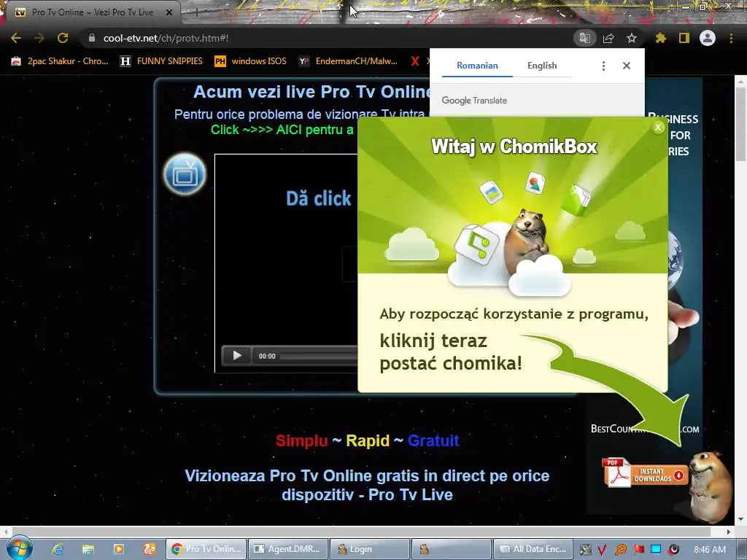The image size is (747, 560).
Task: Close the Google Translate popup
Action: 627,66
